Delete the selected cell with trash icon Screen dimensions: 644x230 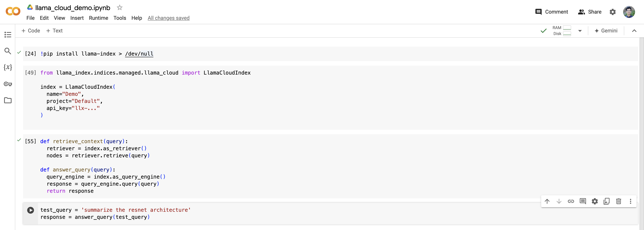618,201
